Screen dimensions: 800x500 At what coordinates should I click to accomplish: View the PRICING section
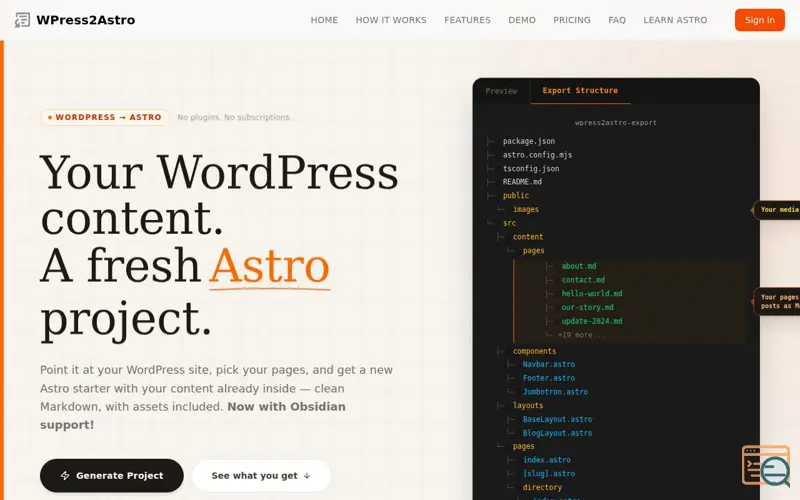[x=572, y=20]
